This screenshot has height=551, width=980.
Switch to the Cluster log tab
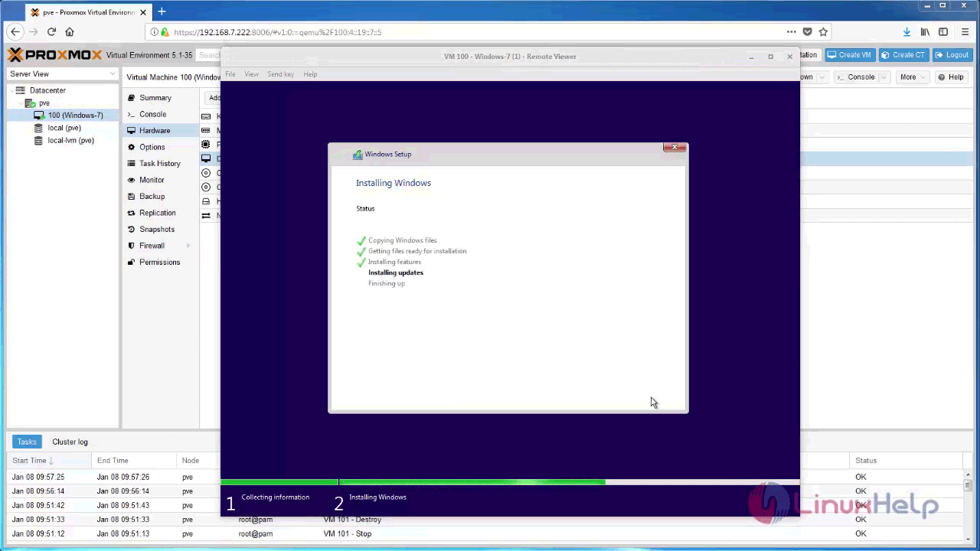(x=70, y=442)
